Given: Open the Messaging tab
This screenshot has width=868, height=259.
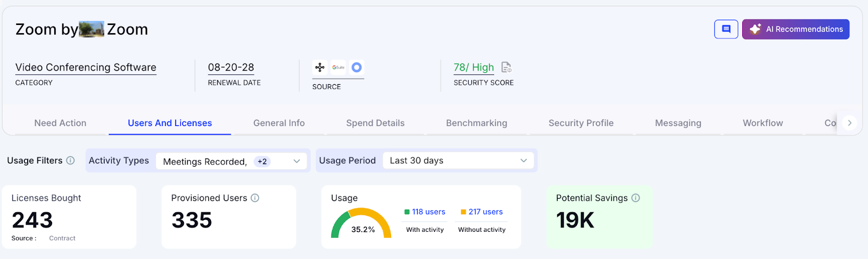Looking at the screenshot, I should [678, 123].
